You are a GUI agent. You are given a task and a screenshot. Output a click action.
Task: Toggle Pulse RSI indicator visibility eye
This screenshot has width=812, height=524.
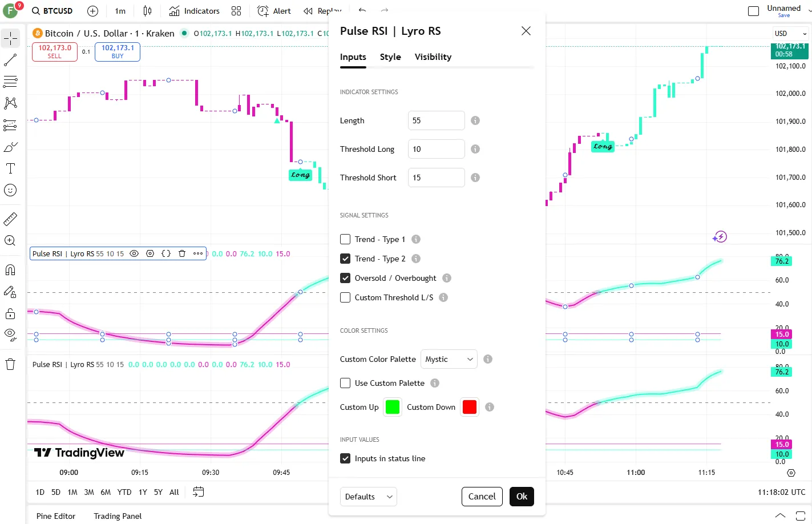134,253
